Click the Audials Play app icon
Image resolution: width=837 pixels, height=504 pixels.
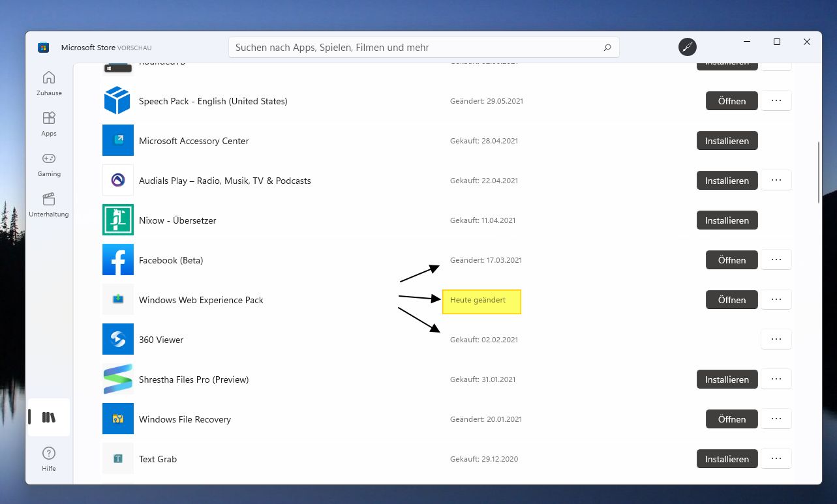118,180
